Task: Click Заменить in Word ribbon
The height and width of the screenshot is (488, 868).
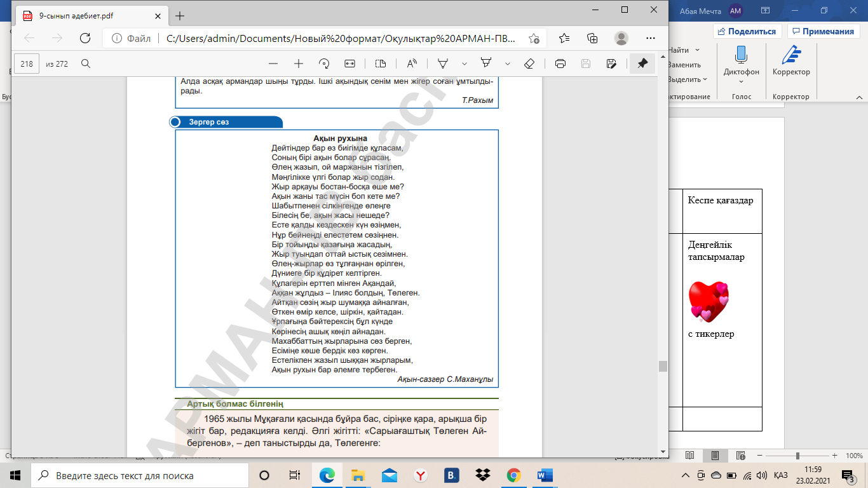Action: [684, 65]
